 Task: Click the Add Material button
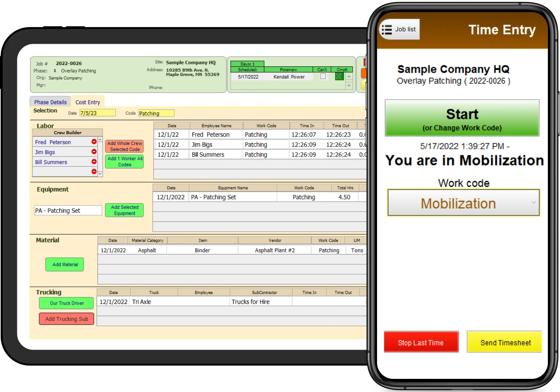coord(64,264)
